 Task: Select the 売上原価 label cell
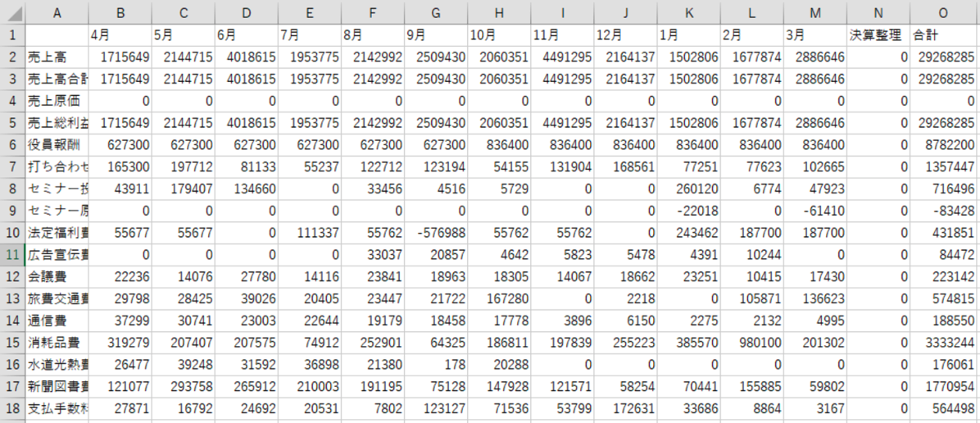tap(57, 101)
